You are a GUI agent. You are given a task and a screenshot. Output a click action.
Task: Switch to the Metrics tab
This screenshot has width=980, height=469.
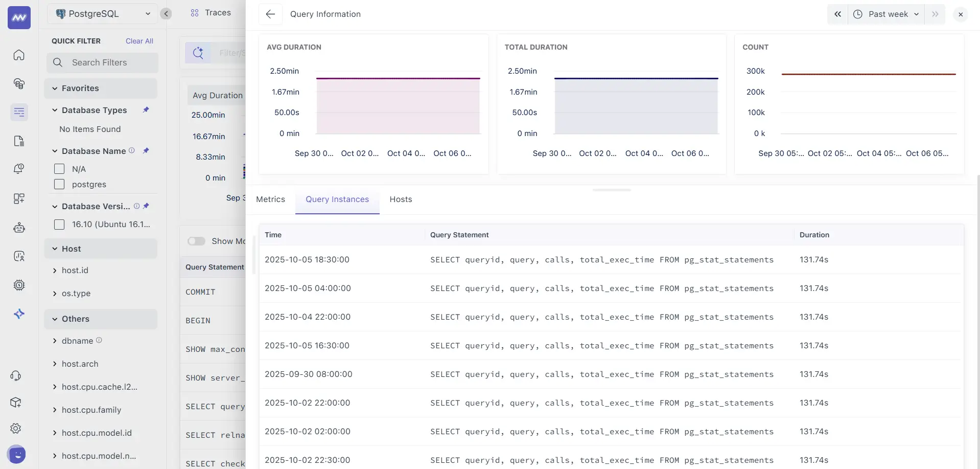tap(270, 199)
